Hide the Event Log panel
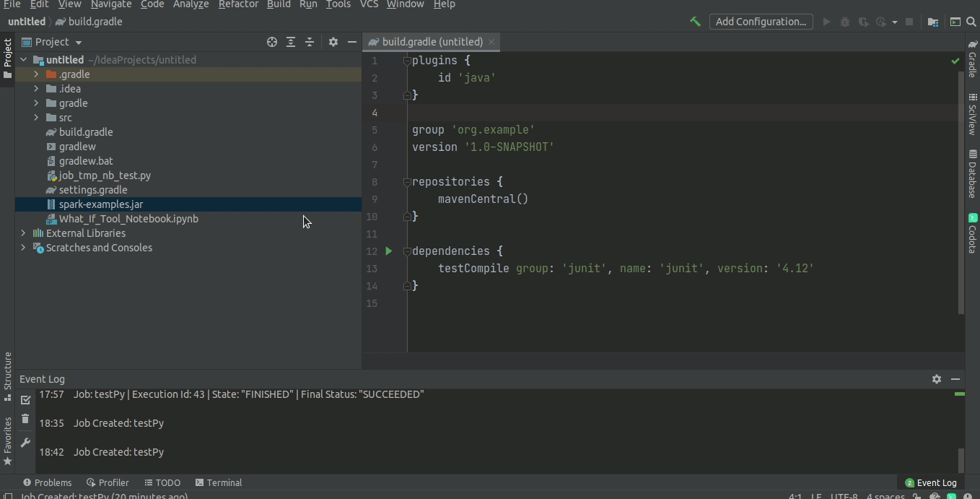 955,378
